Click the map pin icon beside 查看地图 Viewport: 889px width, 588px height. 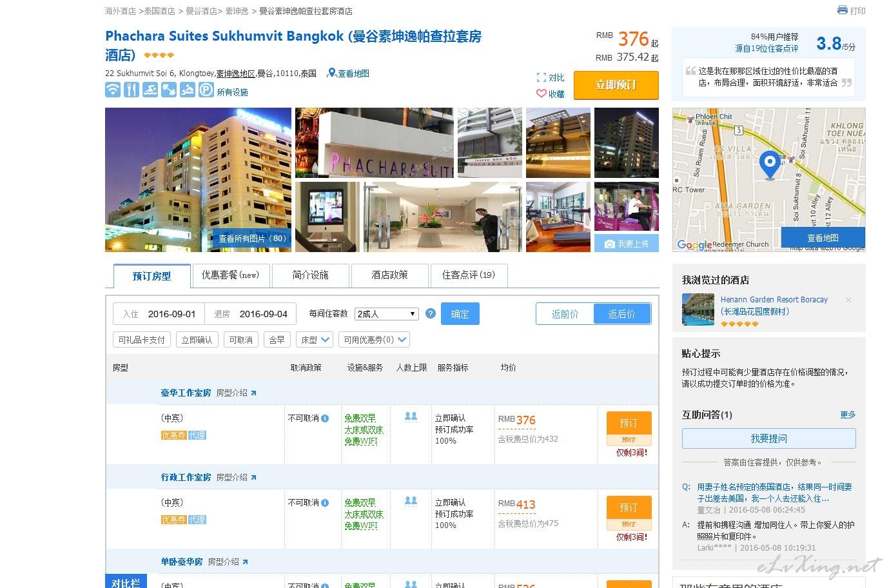click(x=332, y=73)
